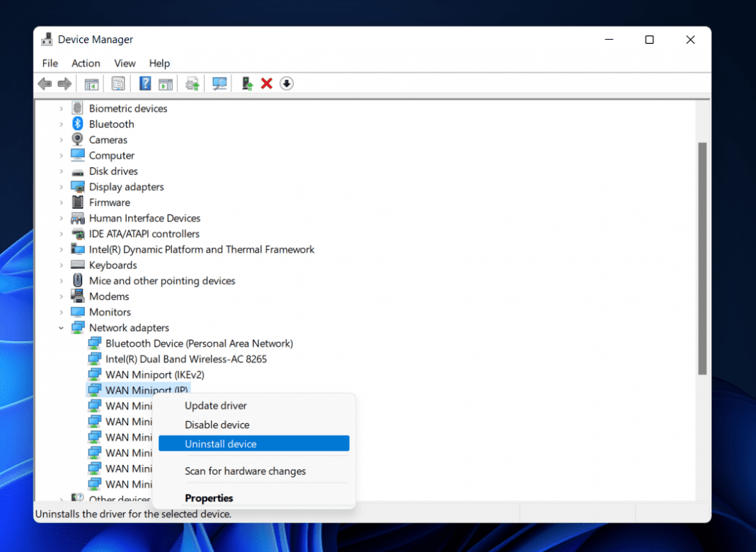The width and height of the screenshot is (756, 552).
Task: Click the red X Uninstall device toolbar icon
Action: point(266,83)
